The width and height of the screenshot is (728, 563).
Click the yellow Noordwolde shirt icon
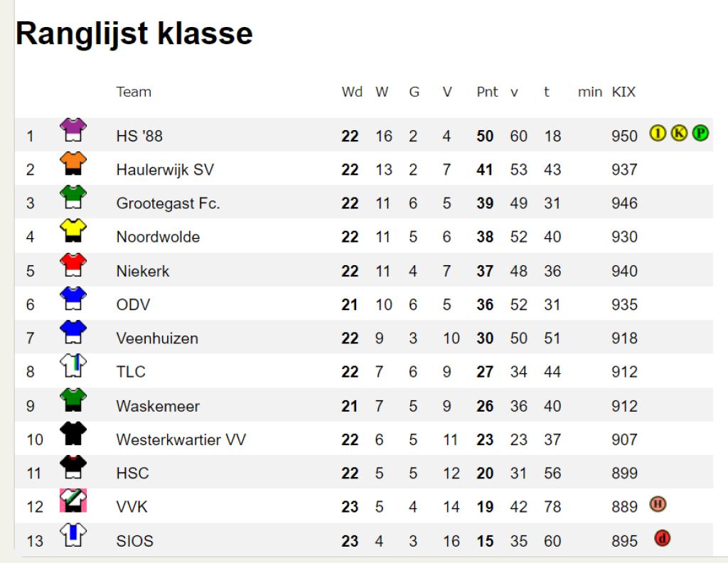point(73,231)
